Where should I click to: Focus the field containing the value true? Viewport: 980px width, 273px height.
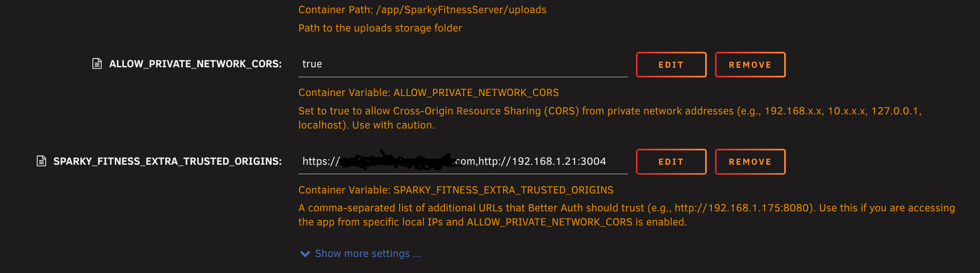point(463,64)
